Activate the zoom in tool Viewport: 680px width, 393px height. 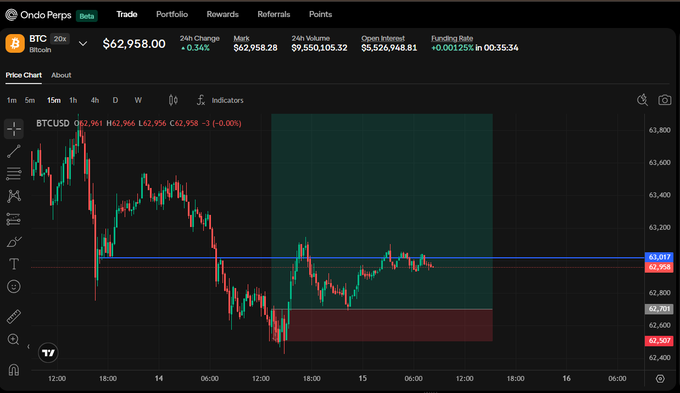[x=14, y=339]
